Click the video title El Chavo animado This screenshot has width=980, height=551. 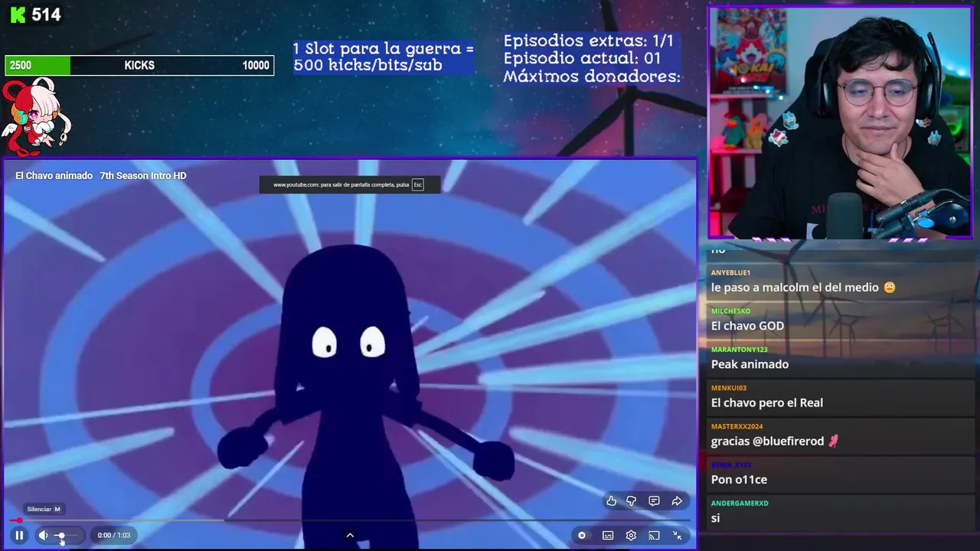click(x=100, y=176)
